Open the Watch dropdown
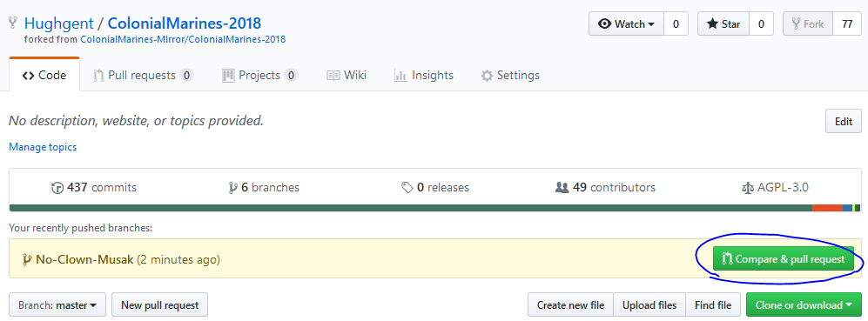The width and height of the screenshot is (868, 321). 626,24
